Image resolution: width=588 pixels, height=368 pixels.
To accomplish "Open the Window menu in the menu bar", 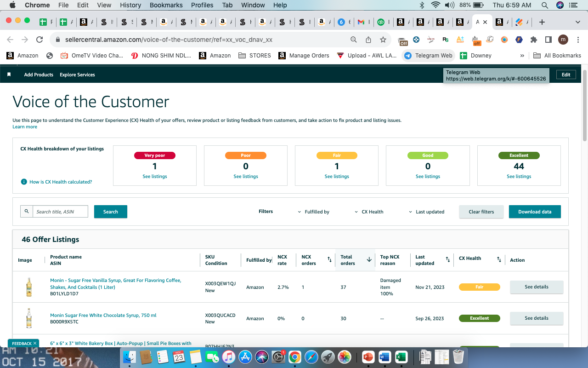I will (253, 5).
